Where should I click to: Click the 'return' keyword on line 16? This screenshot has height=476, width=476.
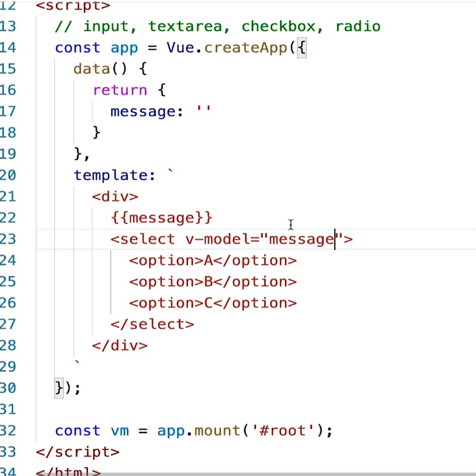pyautogui.click(x=120, y=90)
